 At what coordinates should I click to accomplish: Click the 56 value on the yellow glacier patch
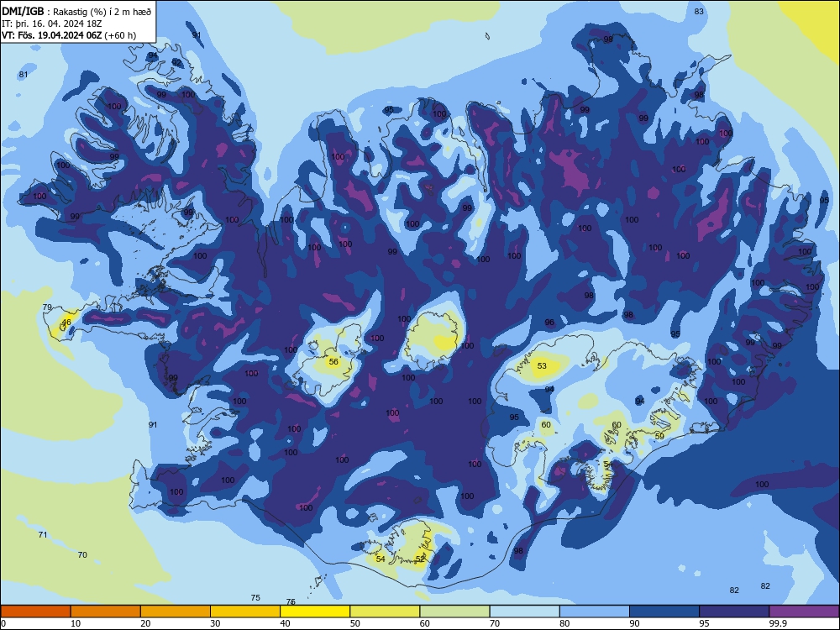(333, 362)
